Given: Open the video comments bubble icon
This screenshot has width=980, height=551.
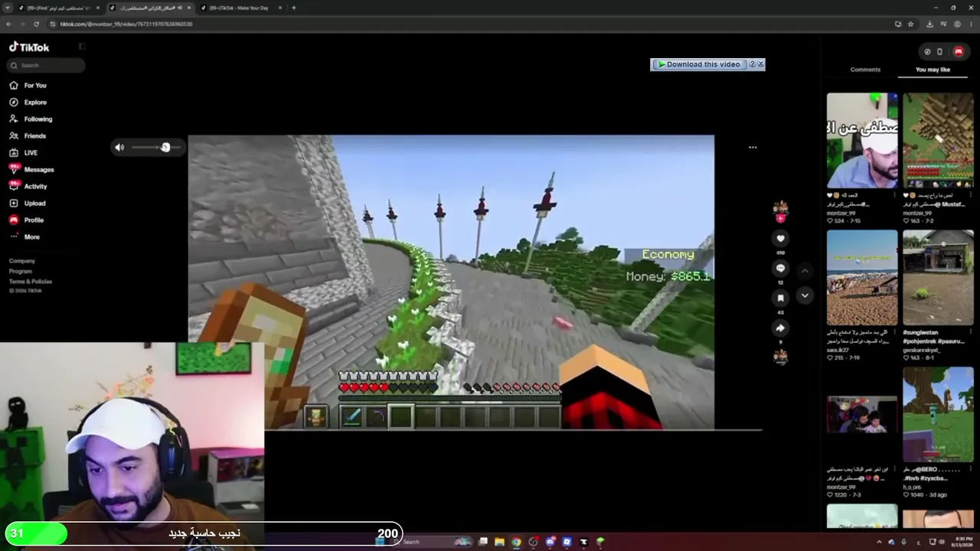Looking at the screenshot, I should tap(780, 268).
